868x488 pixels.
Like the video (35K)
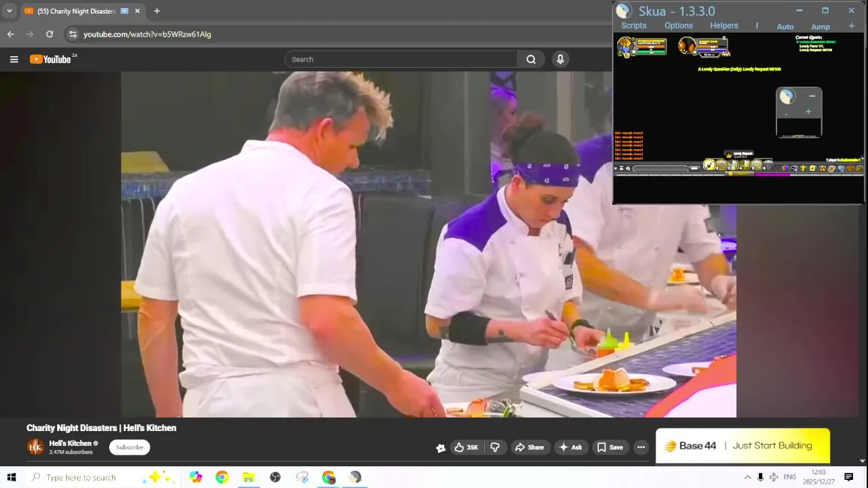pos(466,447)
